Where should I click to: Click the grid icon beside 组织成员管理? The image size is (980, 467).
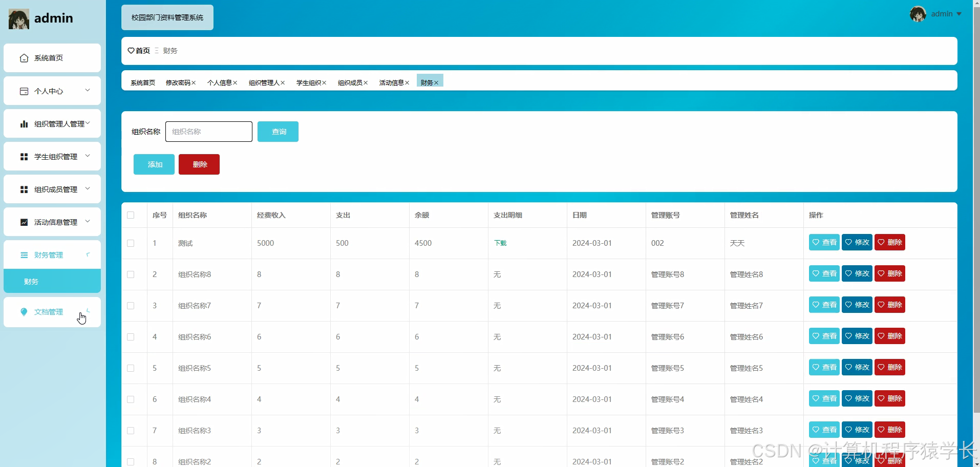(24, 189)
